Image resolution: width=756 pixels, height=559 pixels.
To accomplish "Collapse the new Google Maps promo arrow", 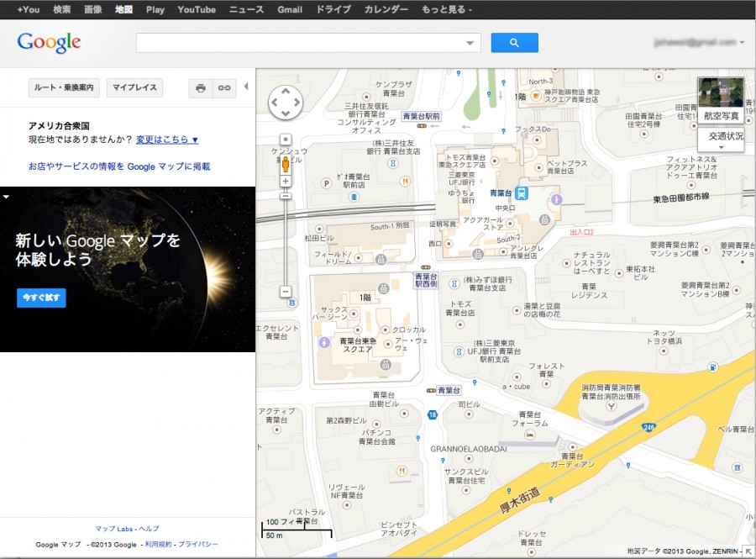I will pyautogui.click(x=6, y=197).
